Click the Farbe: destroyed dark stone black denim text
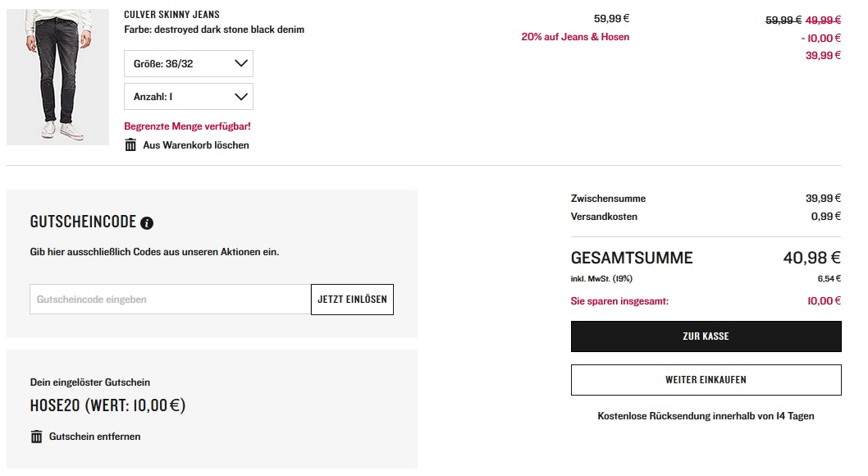This screenshot has height=476, width=868. coord(214,30)
